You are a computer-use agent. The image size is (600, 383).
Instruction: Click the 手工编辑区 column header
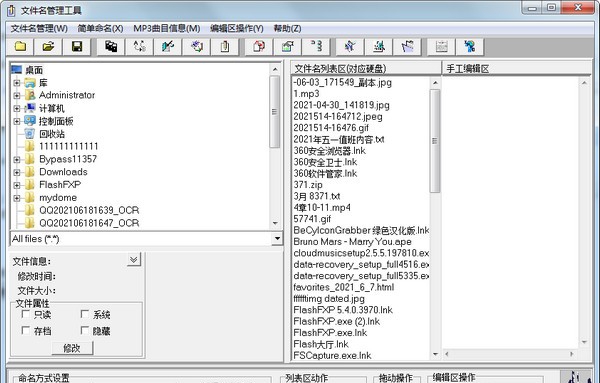(x=517, y=68)
